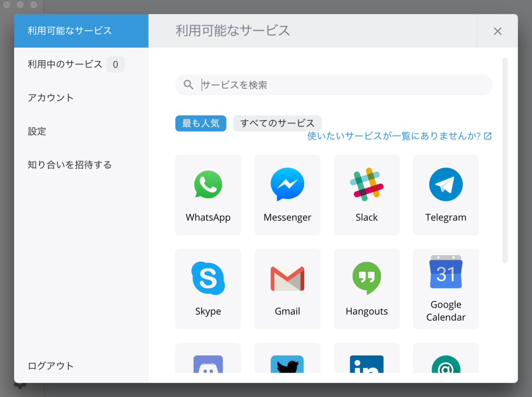The width and height of the screenshot is (532, 397).
Task: Click the services list vertical scrollbar
Action: pos(505,161)
